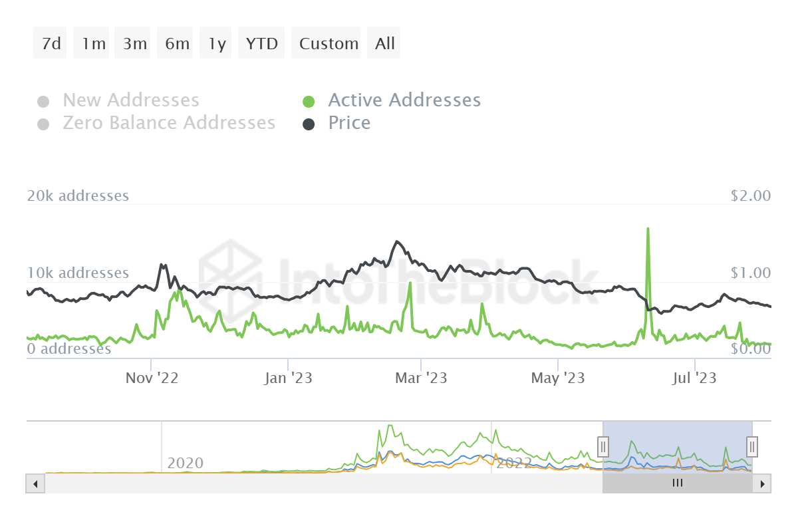Viewport: 798px width, 532px height.
Task: Click the 0 addresses axis label
Action: pos(69,348)
